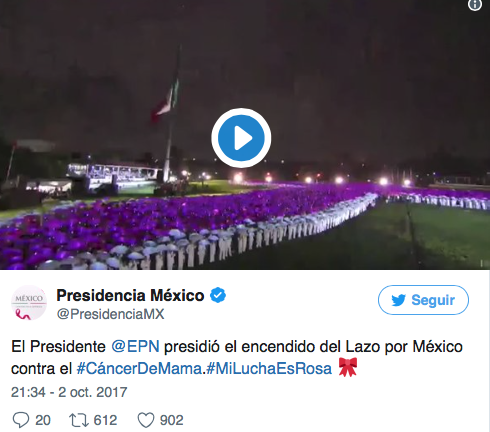Click the 612 retweets count
This screenshot has width=490, height=432.
tap(105, 420)
